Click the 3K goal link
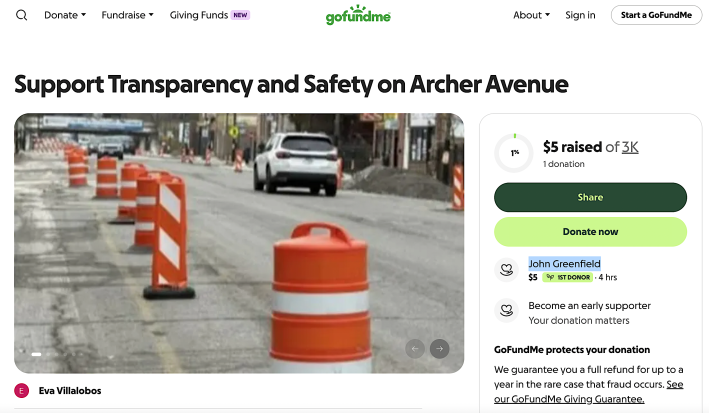The height and width of the screenshot is (413, 709). point(630,147)
